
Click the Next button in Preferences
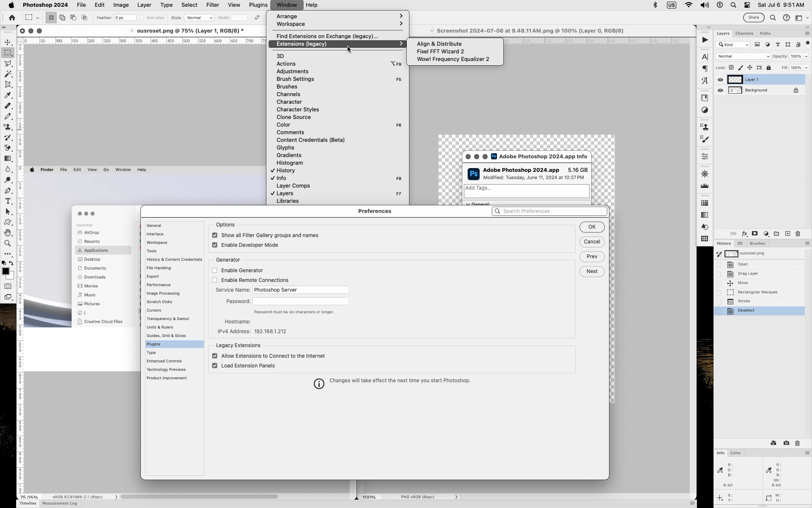pos(592,271)
